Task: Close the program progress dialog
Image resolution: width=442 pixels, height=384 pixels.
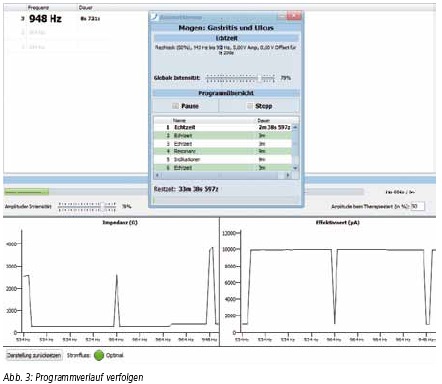Action: pos(294,16)
